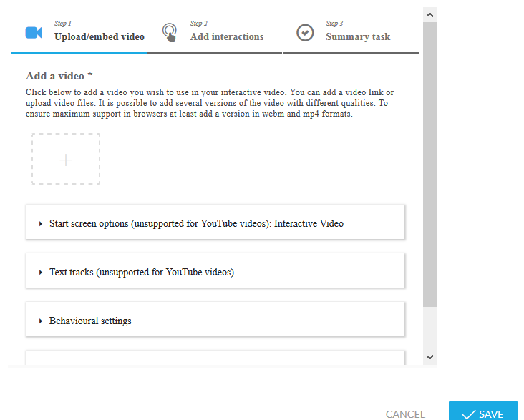Screen dimensions: 524x420
Task: Click the 'Step 3' label
Action: pos(334,24)
